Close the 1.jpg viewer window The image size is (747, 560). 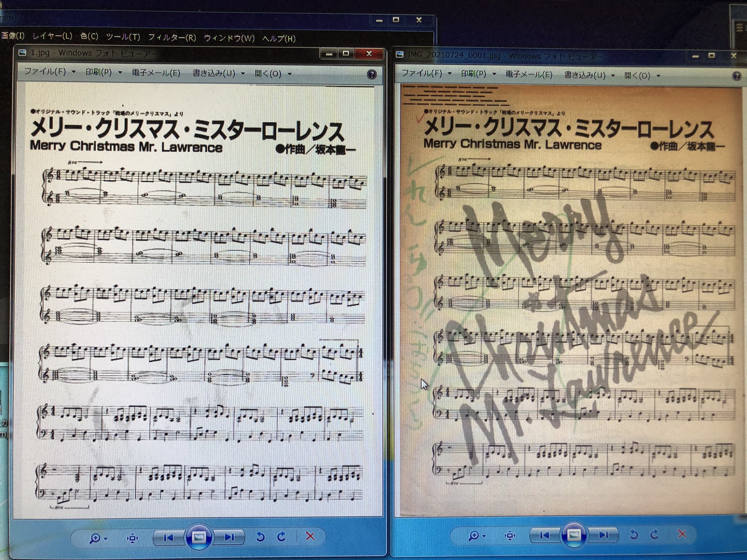click(369, 54)
